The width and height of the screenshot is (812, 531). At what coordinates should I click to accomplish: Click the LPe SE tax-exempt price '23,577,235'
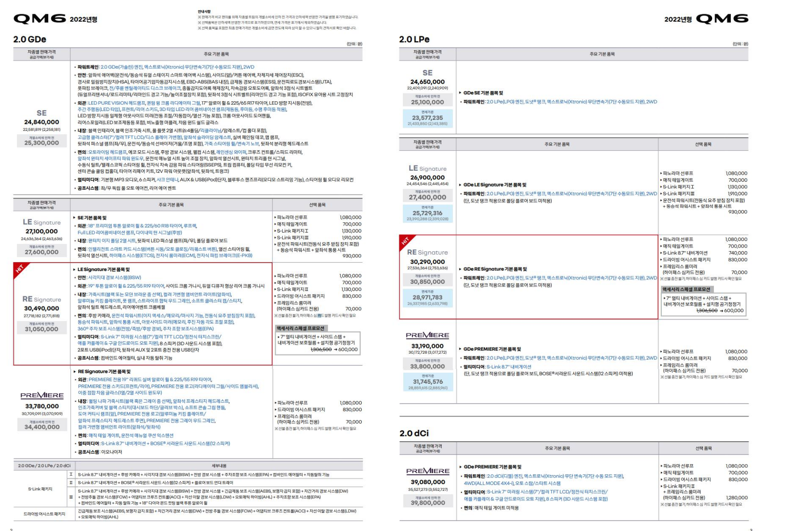click(x=427, y=118)
